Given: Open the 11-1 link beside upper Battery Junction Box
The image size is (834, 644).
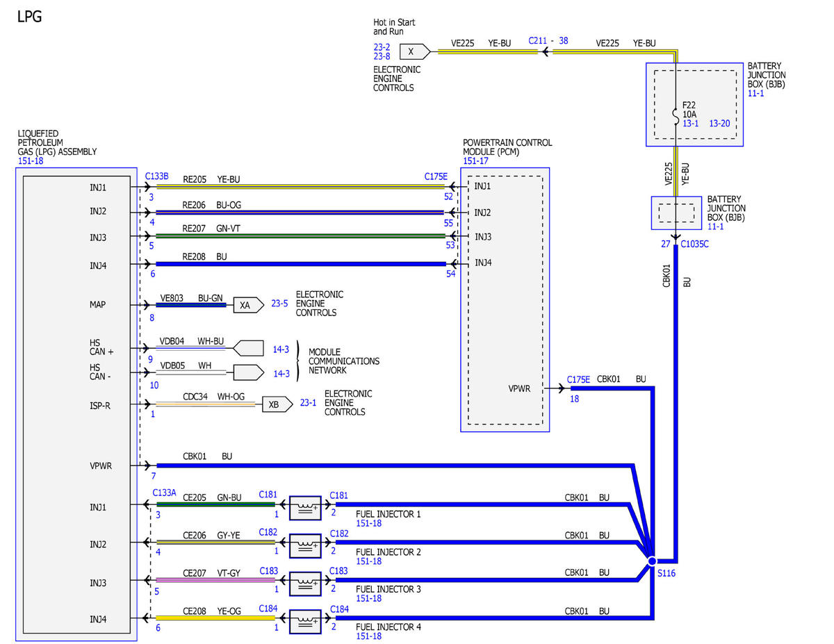Looking at the screenshot, I should (756, 93).
